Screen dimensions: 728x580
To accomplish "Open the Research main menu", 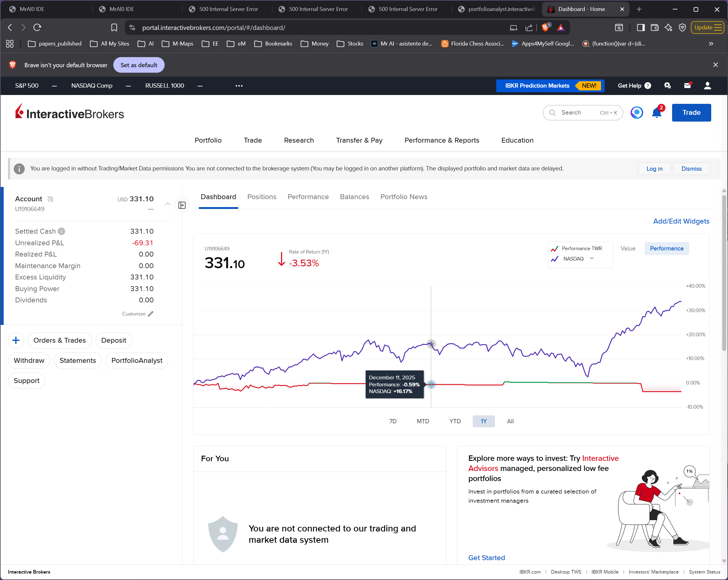I will 299,140.
